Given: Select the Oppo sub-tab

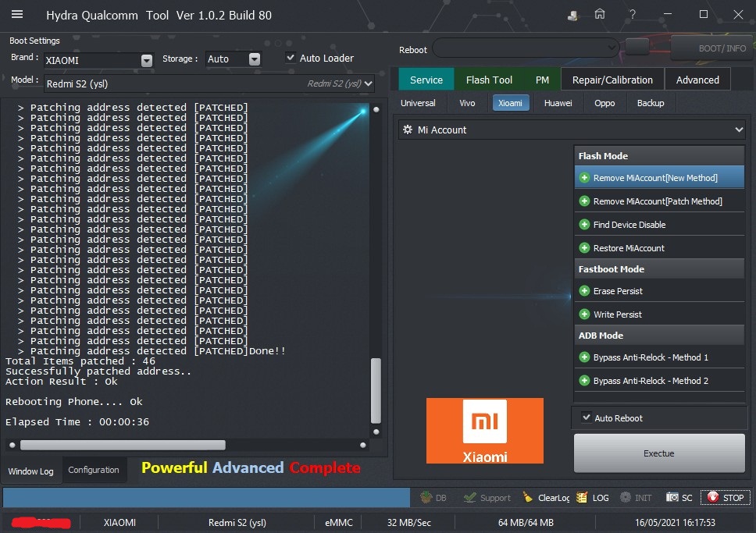Looking at the screenshot, I should tap(604, 103).
